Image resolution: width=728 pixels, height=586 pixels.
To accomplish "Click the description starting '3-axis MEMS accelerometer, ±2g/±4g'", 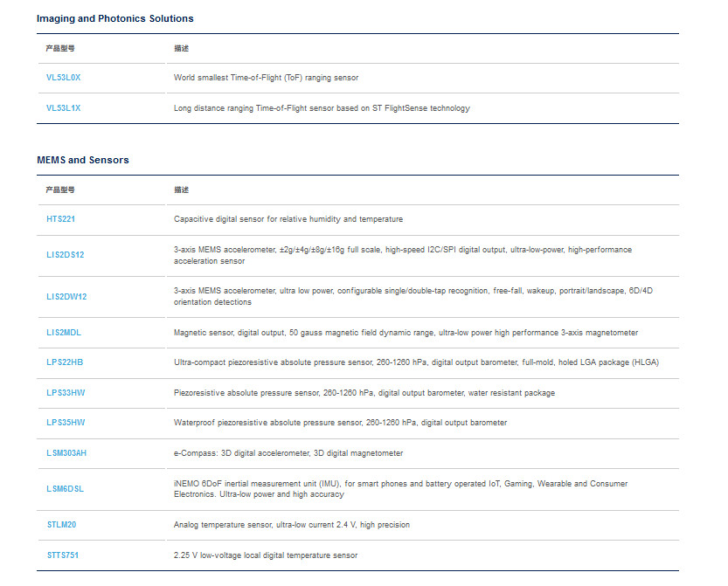I will [403, 255].
